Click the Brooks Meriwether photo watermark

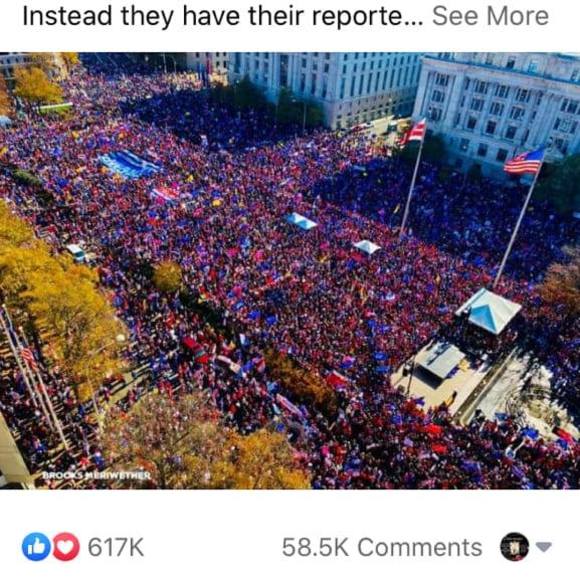(x=96, y=475)
